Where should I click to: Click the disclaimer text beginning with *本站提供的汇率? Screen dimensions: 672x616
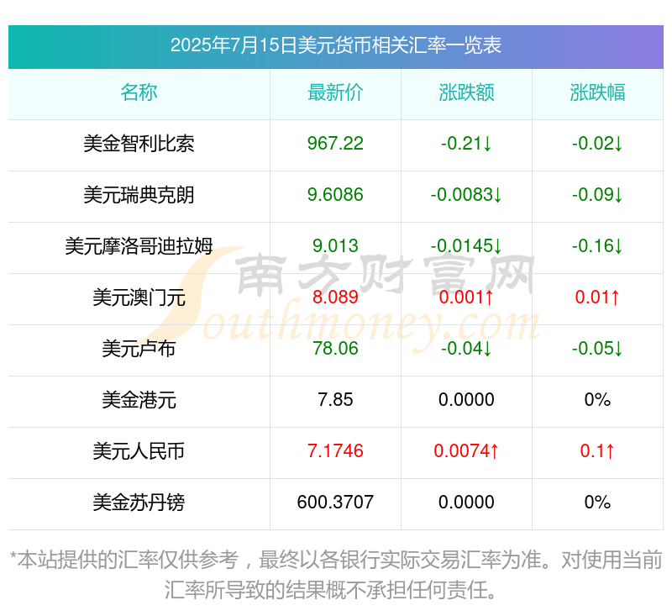click(x=335, y=576)
